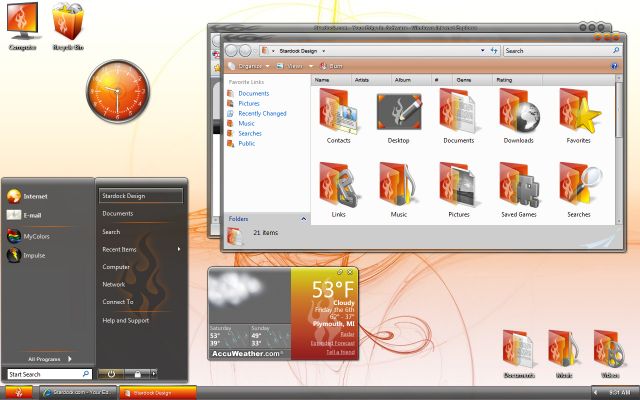Click Tell a friend in weather gadget
The image size is (640, 400).
(x=340, y=352)
